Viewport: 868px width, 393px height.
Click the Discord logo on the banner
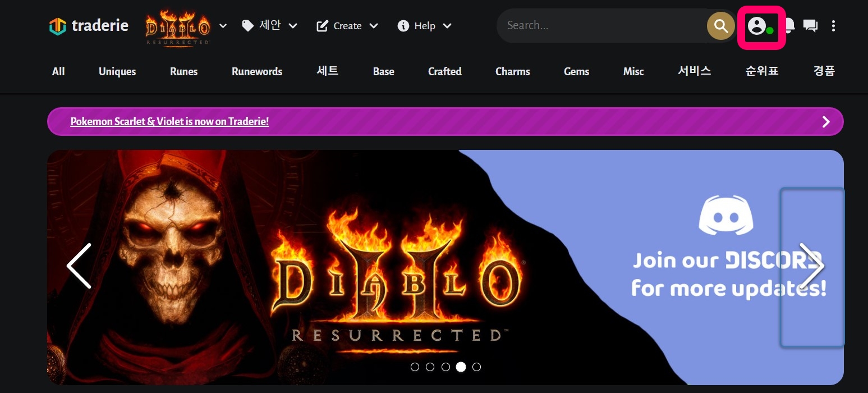coord(726,215)
